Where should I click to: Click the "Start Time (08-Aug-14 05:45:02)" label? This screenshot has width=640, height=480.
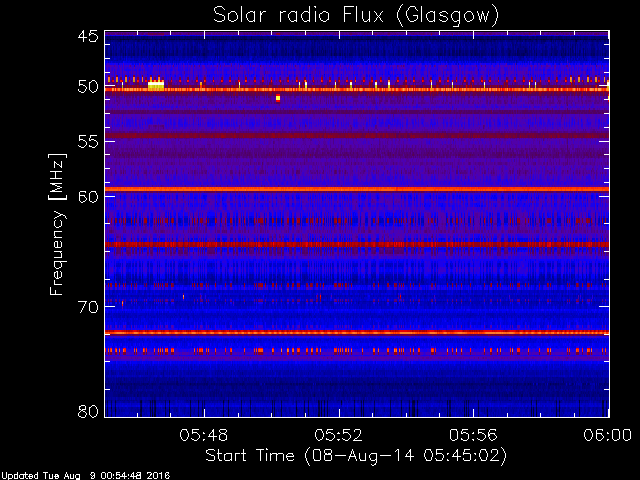(x=356, y=456)
